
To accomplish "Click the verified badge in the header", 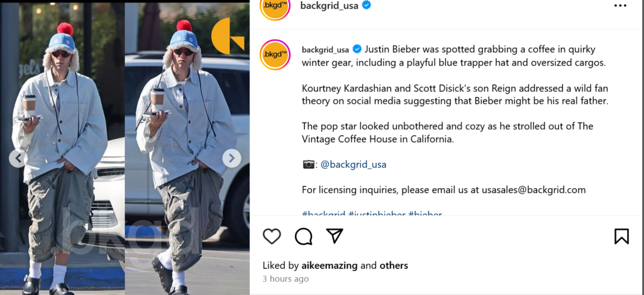I will (x=367, y=5).
